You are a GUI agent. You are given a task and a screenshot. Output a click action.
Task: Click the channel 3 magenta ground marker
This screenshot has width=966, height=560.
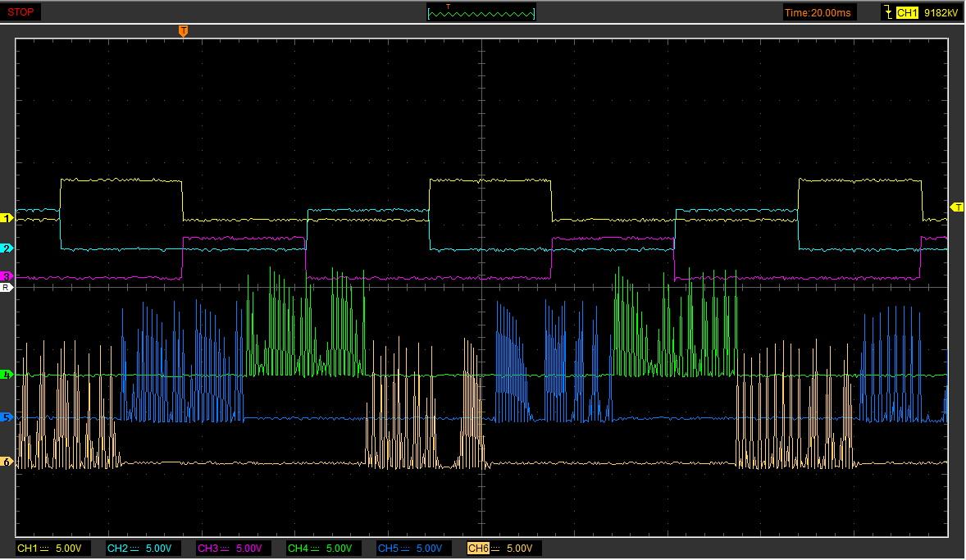click(x=7, y=276)
